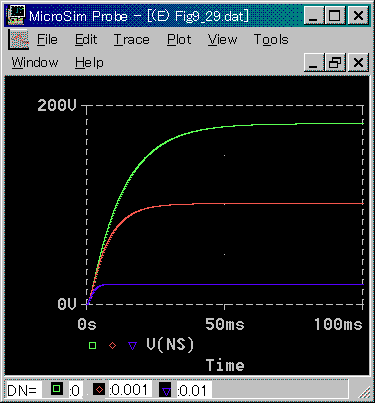The height and width of the screenshot is (403, 375).
Task: Click the V(N$) trace label
Action: [x=170, y=345]
